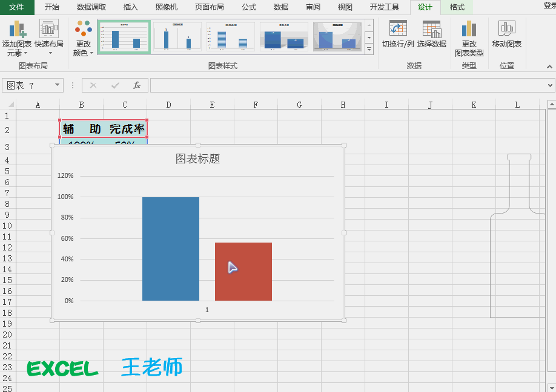Switch to the 公式 Formulas tab
The image size is (556, 392).
(x=248, y=7)
